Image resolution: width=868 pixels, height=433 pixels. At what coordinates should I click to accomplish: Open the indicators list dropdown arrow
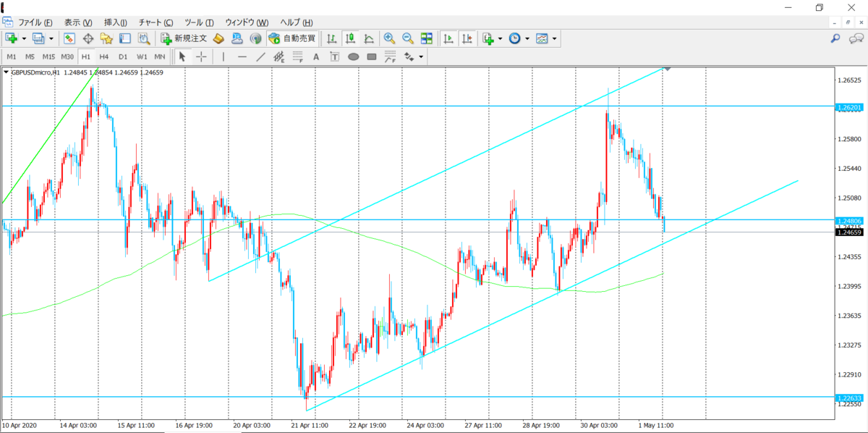(x=500, y=38)
